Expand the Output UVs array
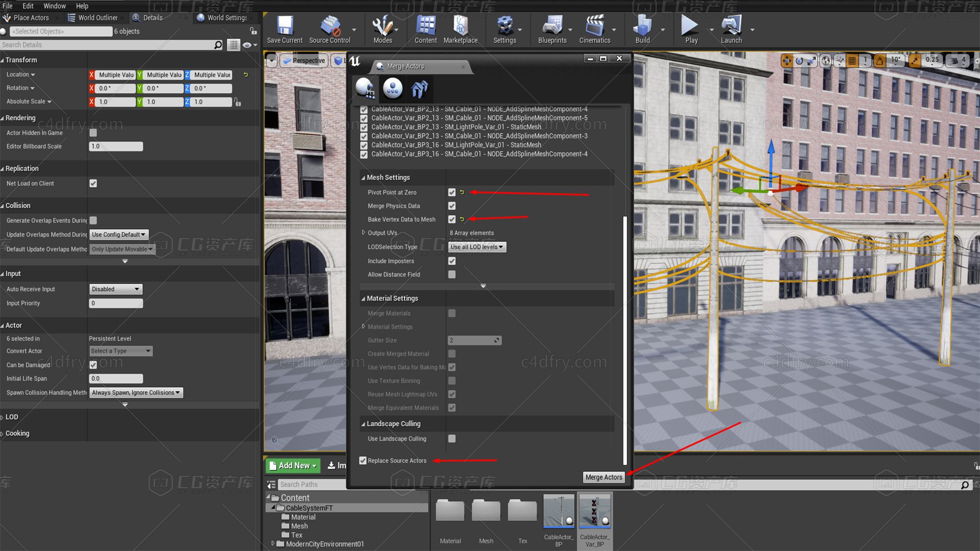 pyautogui.click(x=363, y=233)
